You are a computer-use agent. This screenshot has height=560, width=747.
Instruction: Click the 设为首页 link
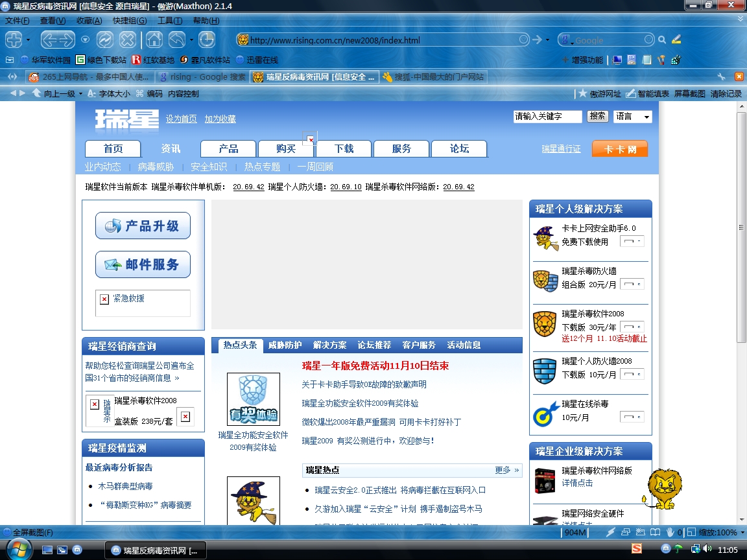point(181,119)
